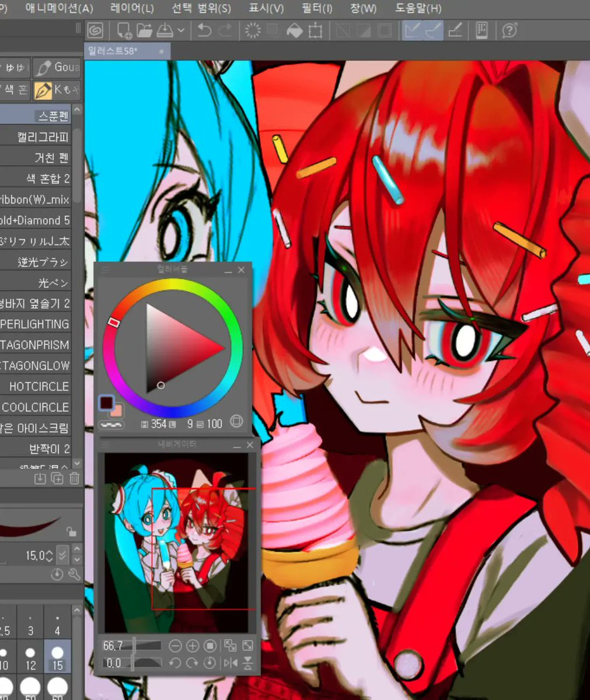Image resolution: width=590 pixels, height=700 pixels.
Task: Open the brush size dynamics double-chevron button
Action: [x=63, y=555]
